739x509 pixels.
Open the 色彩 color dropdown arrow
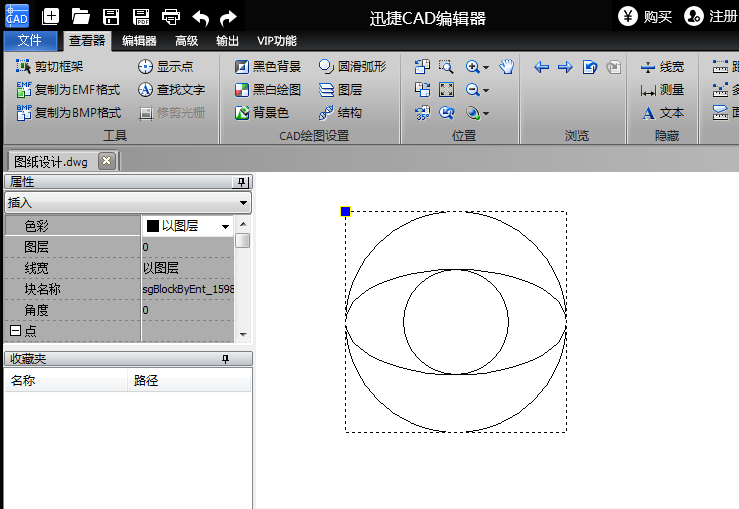226,227
